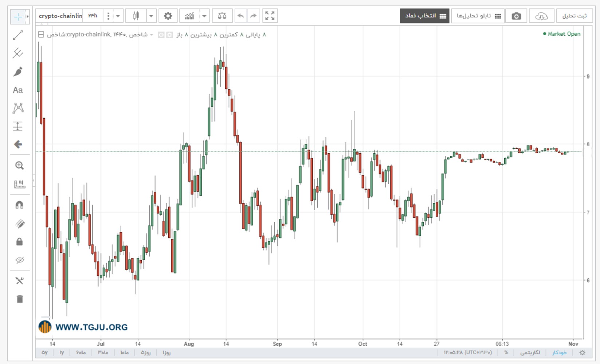This screenshot has width=600, height=364.
Task: Click the انتخاب نماد button
Action: tap(425, 16)
